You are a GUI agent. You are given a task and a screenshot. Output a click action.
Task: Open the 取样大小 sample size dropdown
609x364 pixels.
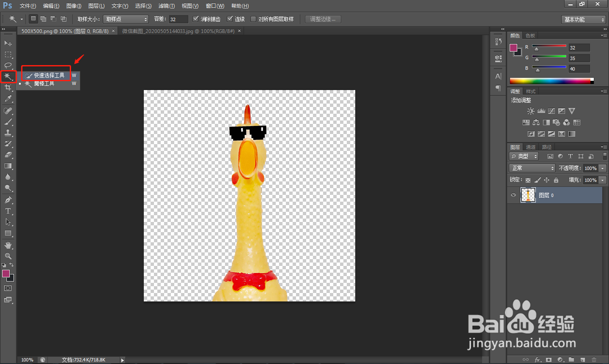126,19
